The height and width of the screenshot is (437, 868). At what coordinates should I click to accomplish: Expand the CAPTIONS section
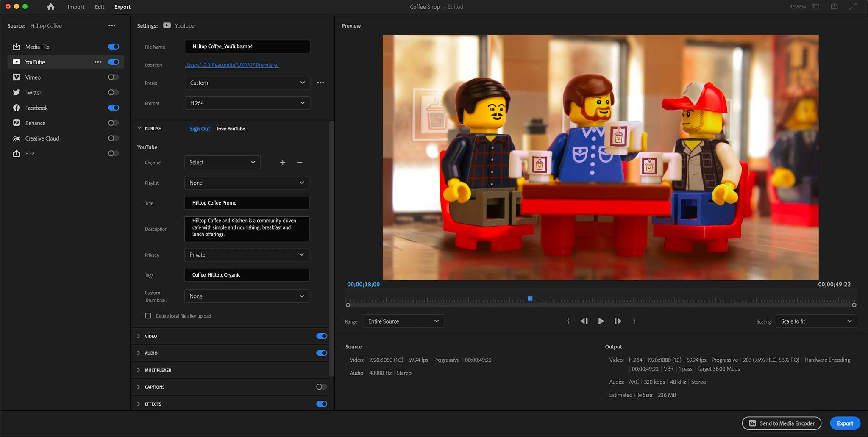point(139,387)
